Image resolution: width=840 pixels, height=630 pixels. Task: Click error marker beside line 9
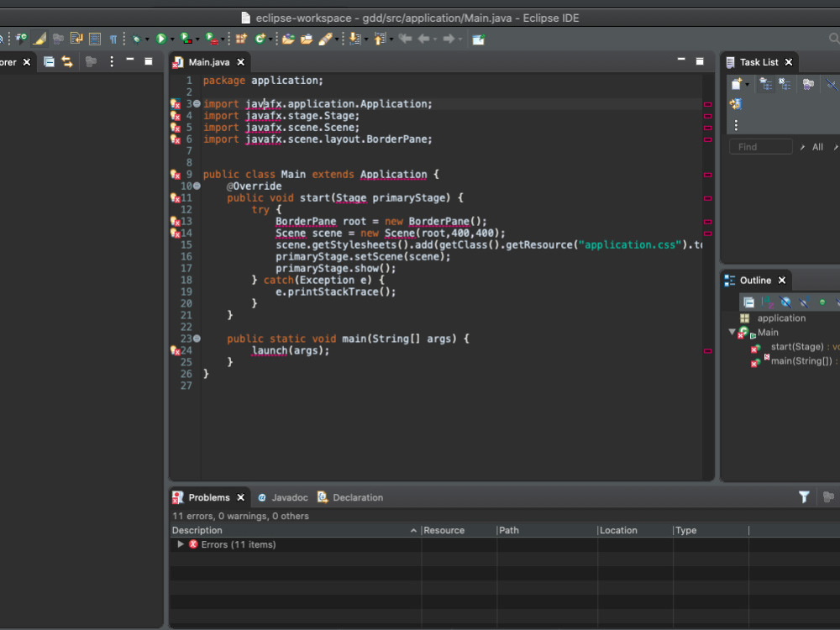[x=176, y=175]
